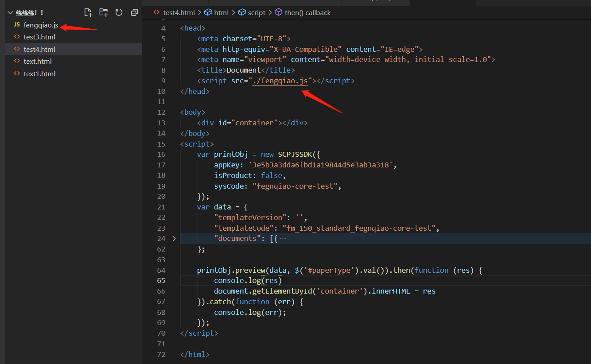Click the file icon before test4.html breadcrumb

click(156, 12)
